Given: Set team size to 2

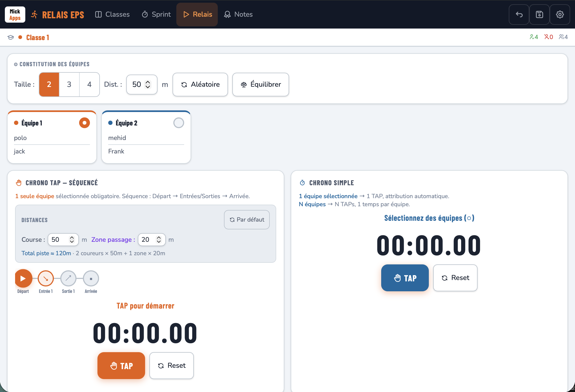Looking at the screenshot, I should 49,85.
